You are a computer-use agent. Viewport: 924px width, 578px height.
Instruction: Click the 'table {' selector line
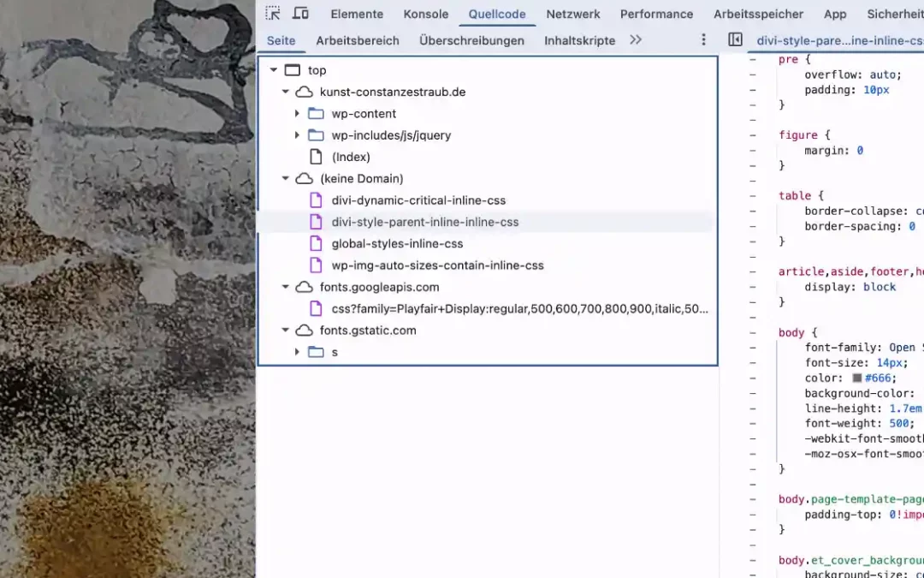[801, 196]
